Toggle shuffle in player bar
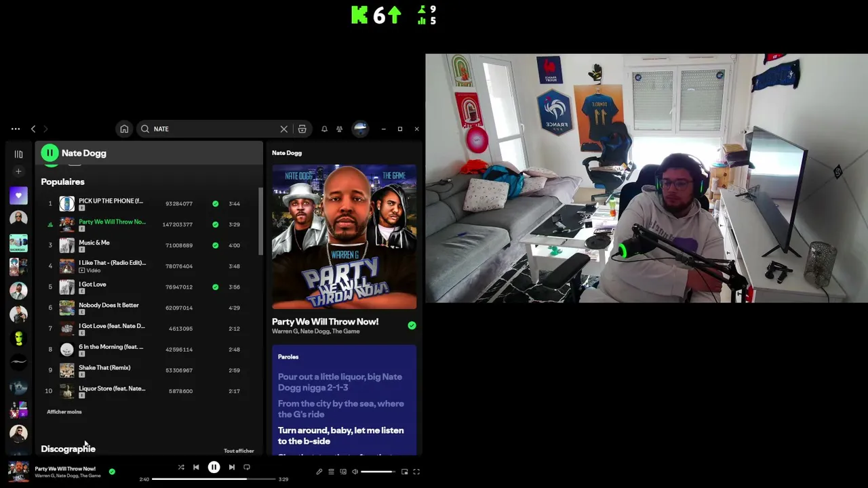Screen dimensions: 868x488 pos(181,467)
